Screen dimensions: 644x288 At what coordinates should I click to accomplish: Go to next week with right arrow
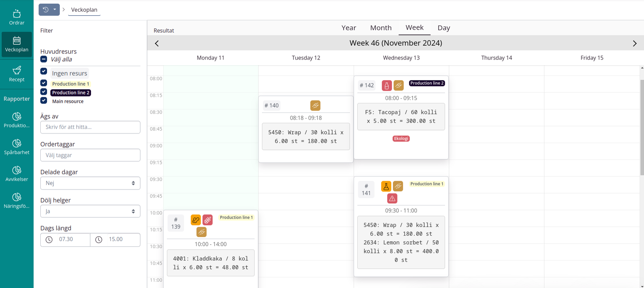634,43
